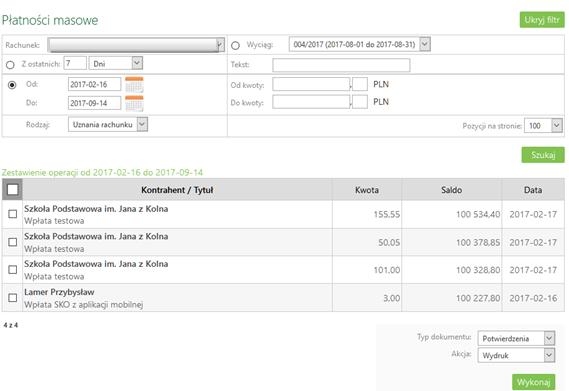
Task: Click the Ukryj filtr button
Action: pyautogui.click(x=542, y=20)
